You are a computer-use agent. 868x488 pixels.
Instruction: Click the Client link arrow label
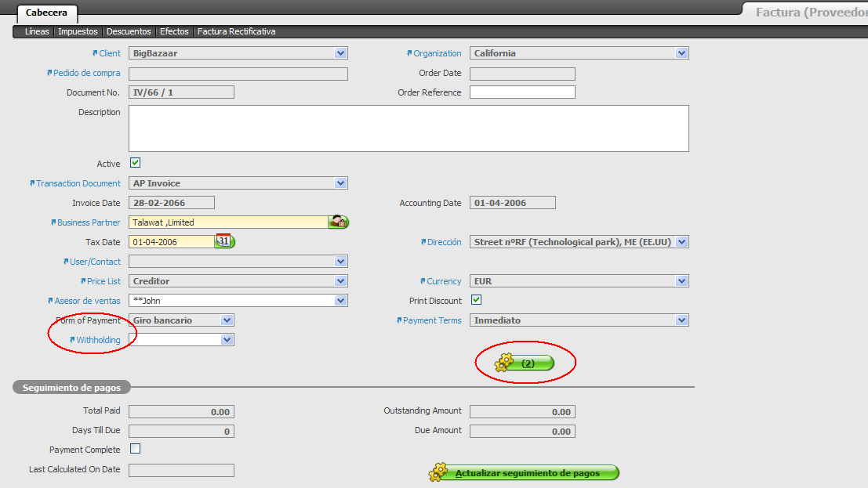[x=106, y=53]
